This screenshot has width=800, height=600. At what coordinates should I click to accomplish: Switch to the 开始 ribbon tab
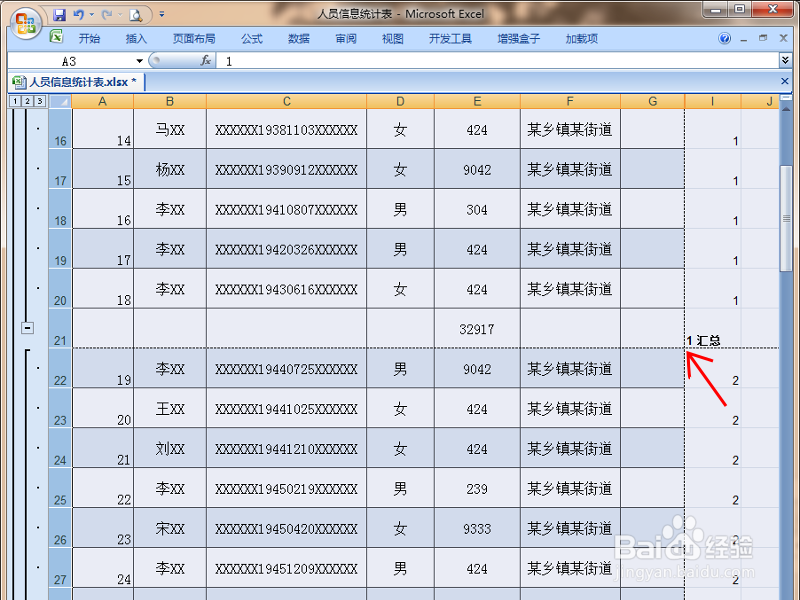[x=89, y=38]
